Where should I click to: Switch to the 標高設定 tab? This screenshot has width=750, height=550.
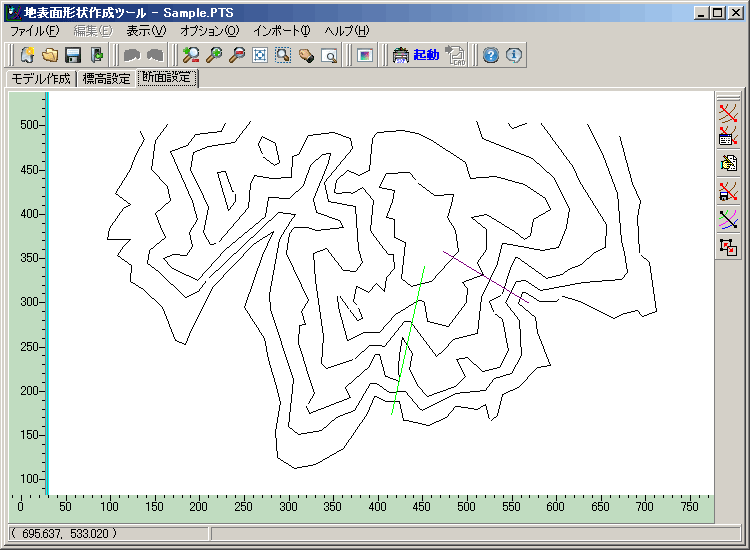point(106,79)
